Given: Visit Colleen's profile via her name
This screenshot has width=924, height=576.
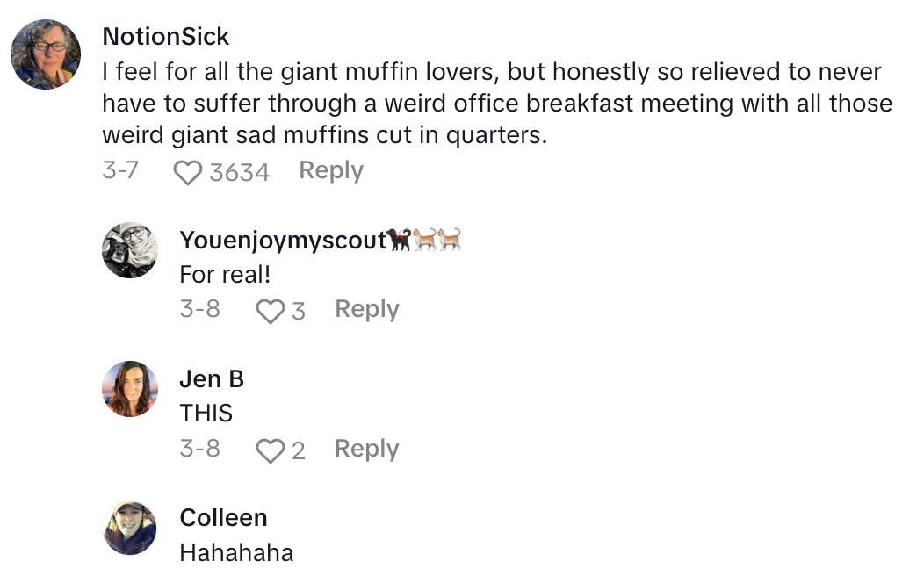Looking at the screenshot, I should pyautogui.click(x=223, y=518).
